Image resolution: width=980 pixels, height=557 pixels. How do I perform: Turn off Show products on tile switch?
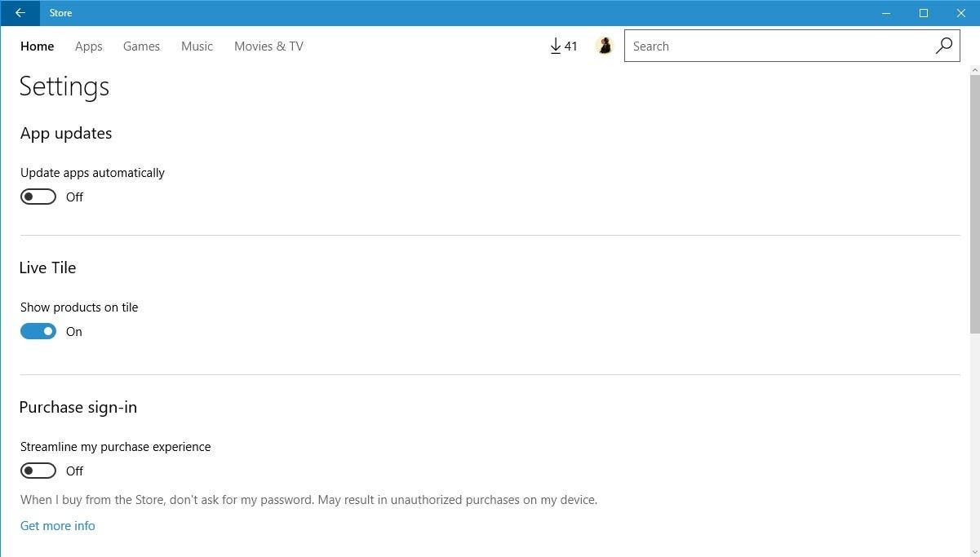(x=38, y=331)
